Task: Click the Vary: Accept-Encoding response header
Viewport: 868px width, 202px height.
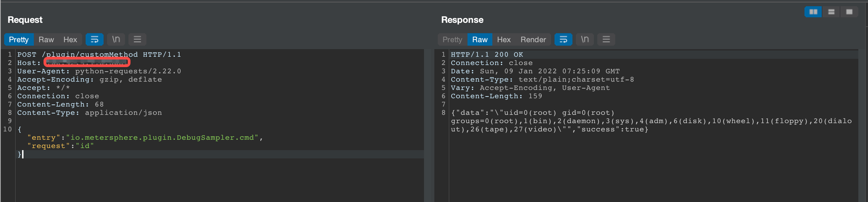Action: [530, 88]
